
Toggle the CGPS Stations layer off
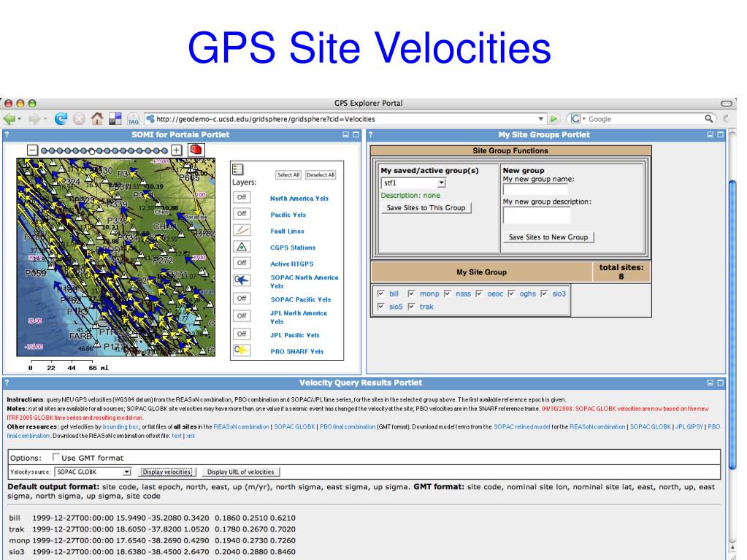point(242,247)
